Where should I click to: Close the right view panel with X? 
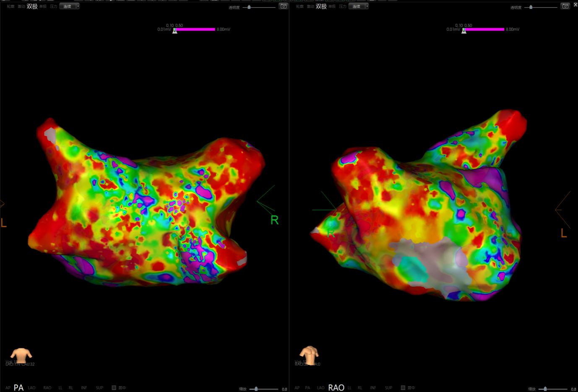click(x=575, y=5)
